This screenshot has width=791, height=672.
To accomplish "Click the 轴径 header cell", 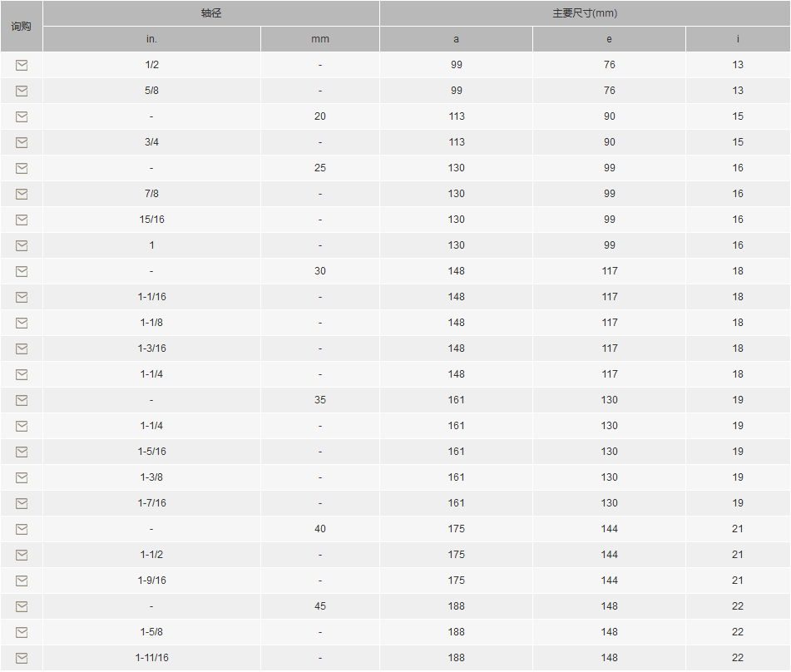I will click(x=211, y=13).
